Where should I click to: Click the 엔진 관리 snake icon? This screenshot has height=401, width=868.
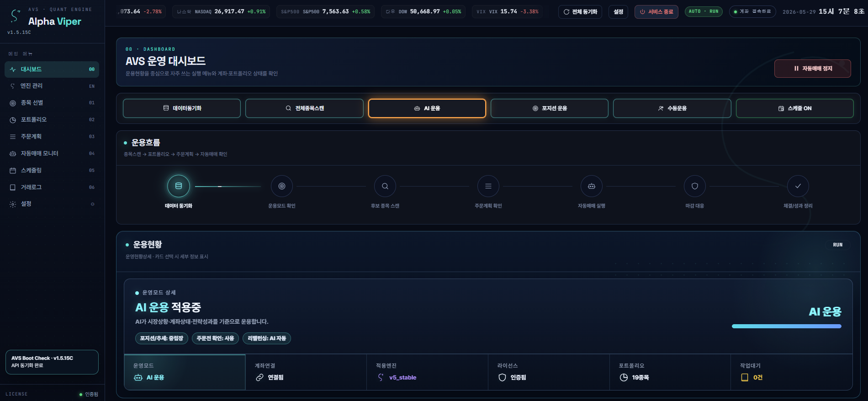(x=13, y=86)
